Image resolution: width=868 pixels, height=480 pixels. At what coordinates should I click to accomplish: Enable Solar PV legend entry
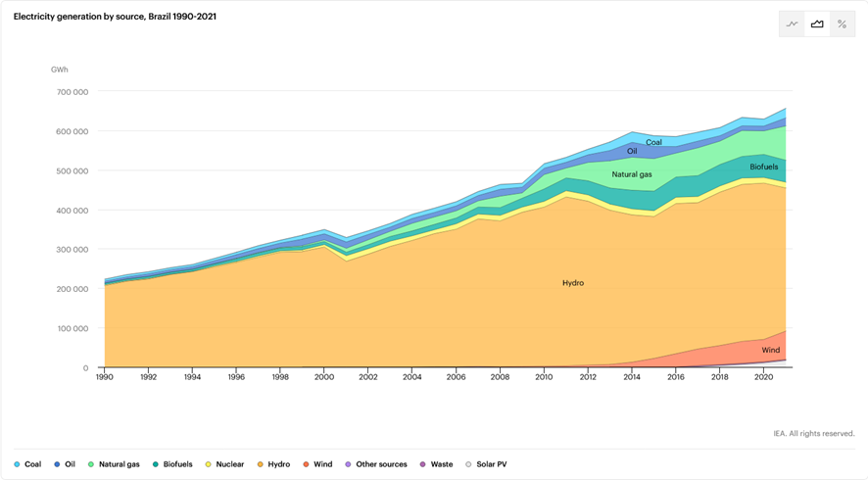(x=486, y=464)
